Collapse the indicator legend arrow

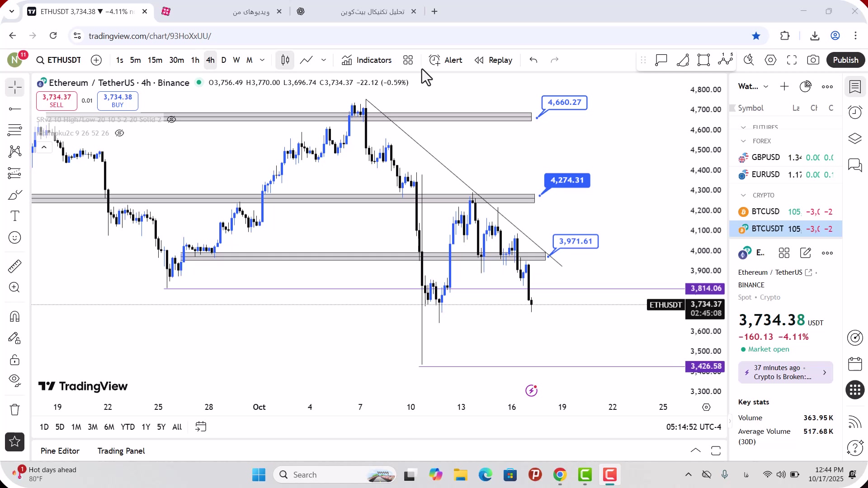click(44, 147)
